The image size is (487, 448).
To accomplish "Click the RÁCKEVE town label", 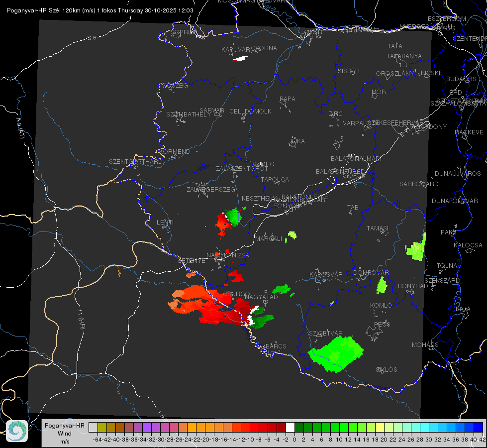I will [x=469, y=132].
